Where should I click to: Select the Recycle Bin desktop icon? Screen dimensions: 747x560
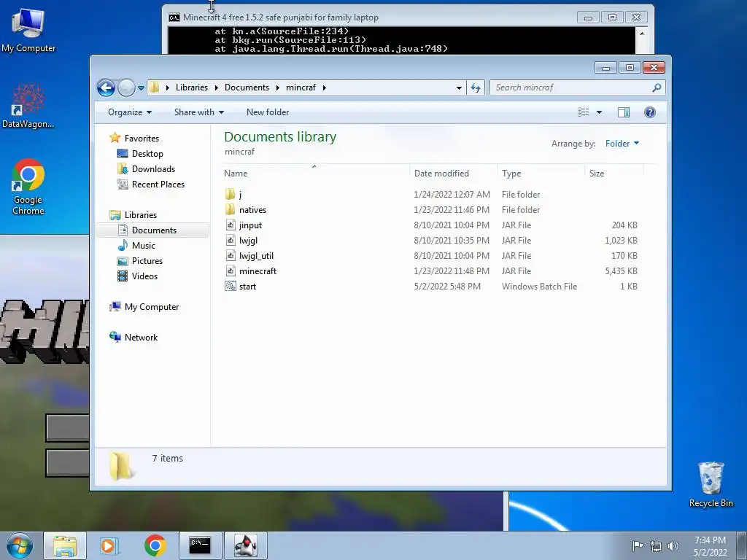click(711, 484)
